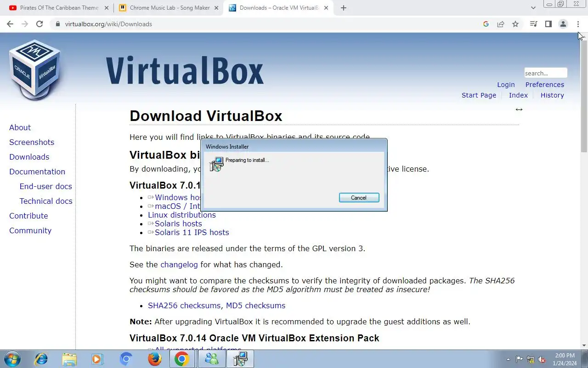Open Documentation in the sidebar

[x=37, y=172]
